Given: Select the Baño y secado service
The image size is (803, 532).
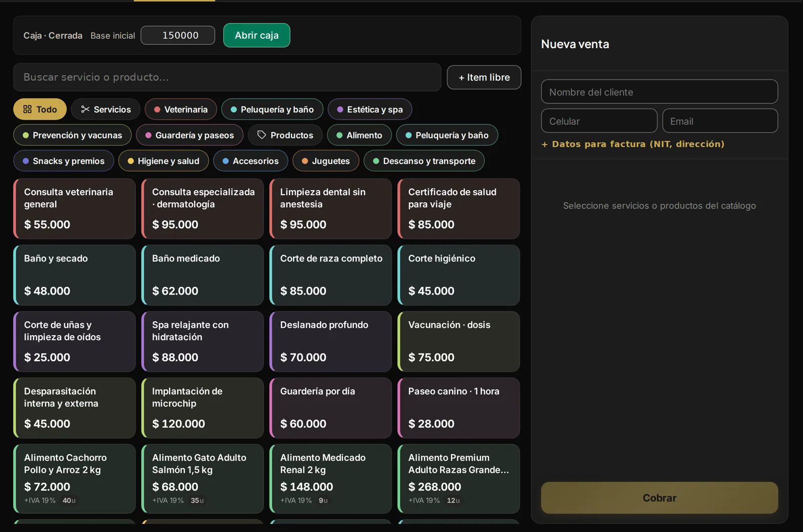Looking at the screenshot, I should tap(74, 275).
